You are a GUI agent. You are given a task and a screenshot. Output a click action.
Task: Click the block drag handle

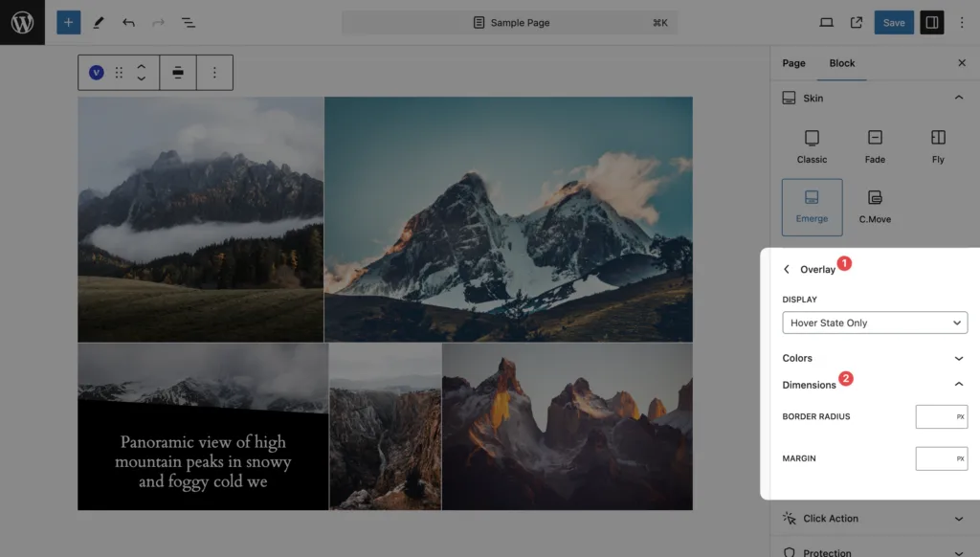click(119, 73)
